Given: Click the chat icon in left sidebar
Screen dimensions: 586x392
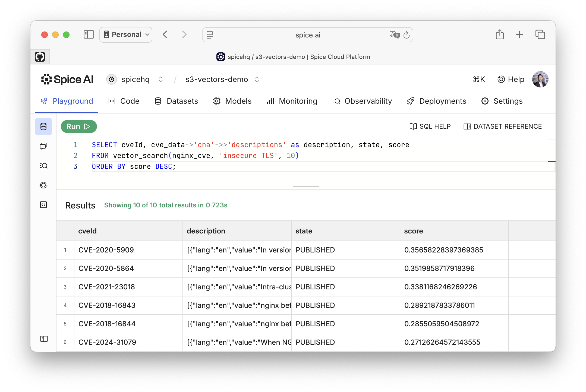Looking at the screenshot, I should (43, 146).
